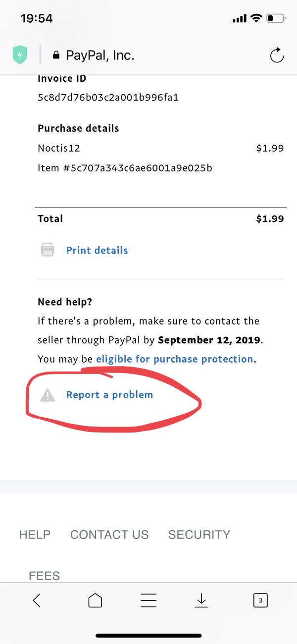Image resolution: width=297 pixels, height=644 pixels.
Task: Open the HELP footer link
Action: coord(35,535)
